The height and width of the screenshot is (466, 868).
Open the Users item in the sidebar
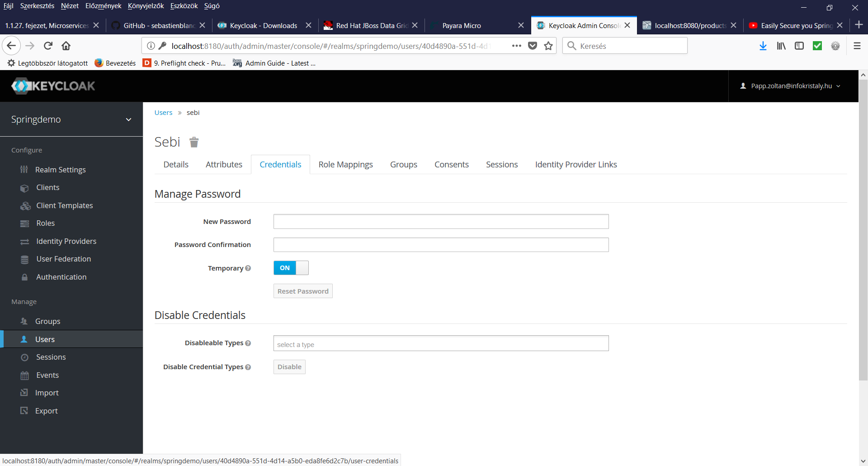[x=71, y=339]
